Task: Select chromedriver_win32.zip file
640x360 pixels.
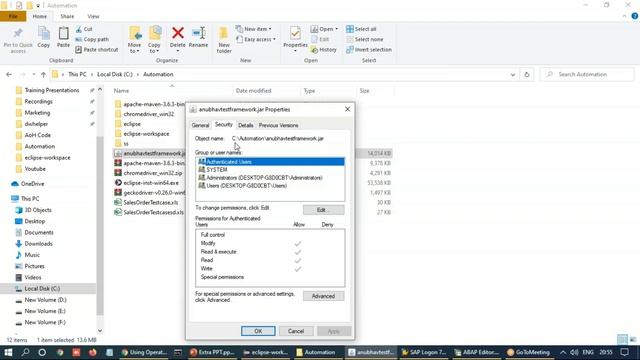Action: tap(153, 173)
